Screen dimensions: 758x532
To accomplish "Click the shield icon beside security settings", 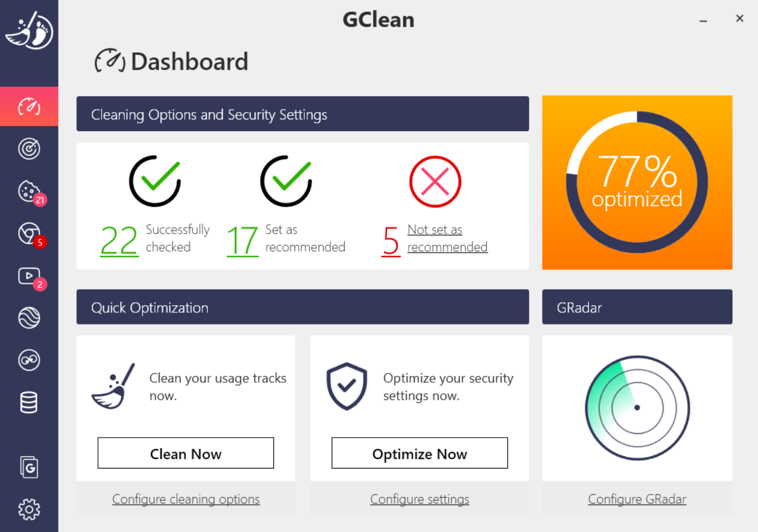I will pos(346,386).
